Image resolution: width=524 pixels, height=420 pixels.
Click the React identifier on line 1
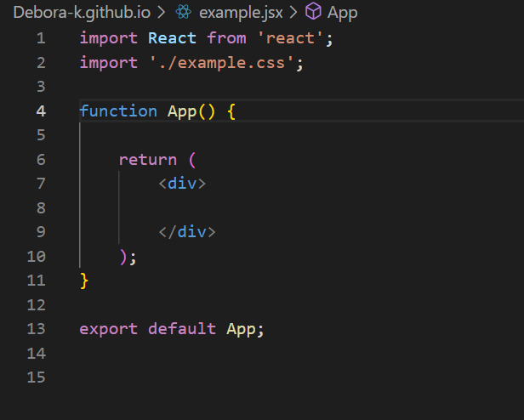click(x=172, y=38)
